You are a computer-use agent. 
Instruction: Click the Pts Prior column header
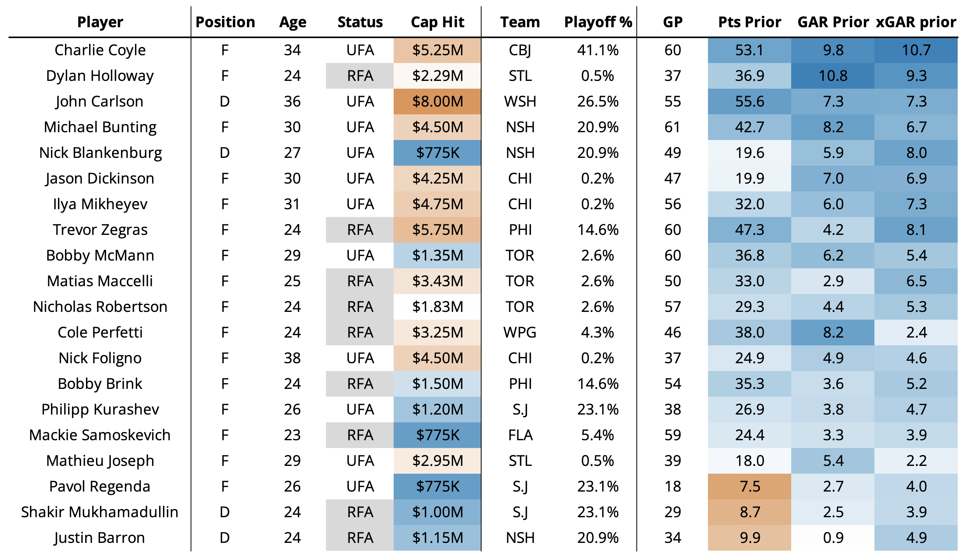(750, 22)
